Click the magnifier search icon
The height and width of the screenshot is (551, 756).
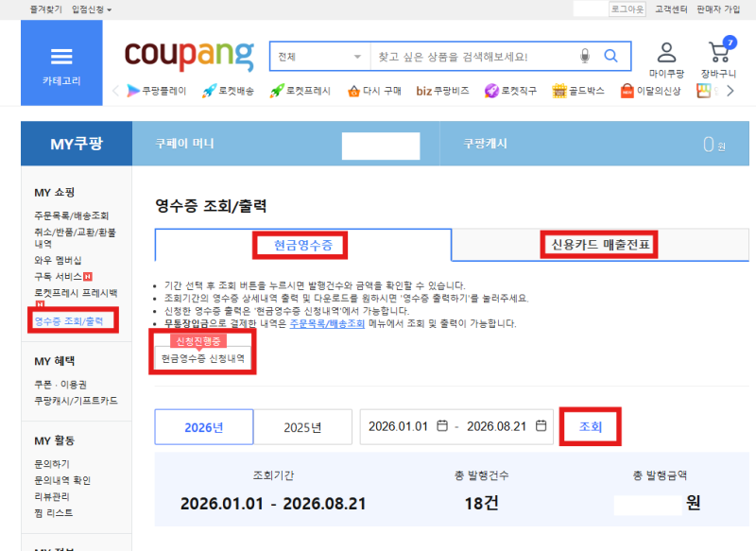[x=610, y=56]
